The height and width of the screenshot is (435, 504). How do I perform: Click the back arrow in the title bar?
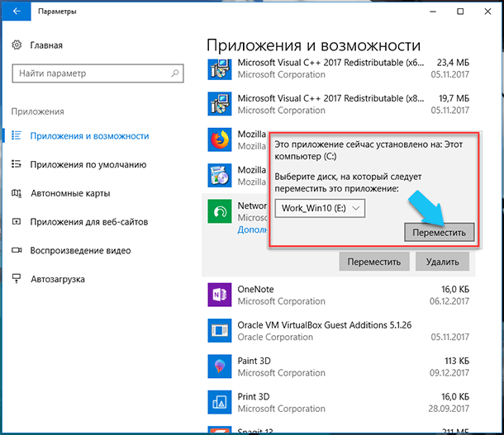click(17, 12)
